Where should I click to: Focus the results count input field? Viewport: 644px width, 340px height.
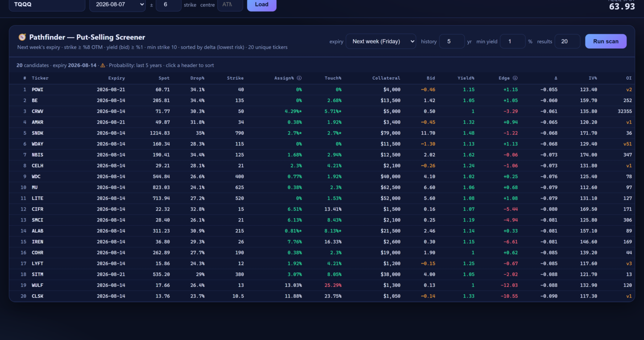coord(568,41)
